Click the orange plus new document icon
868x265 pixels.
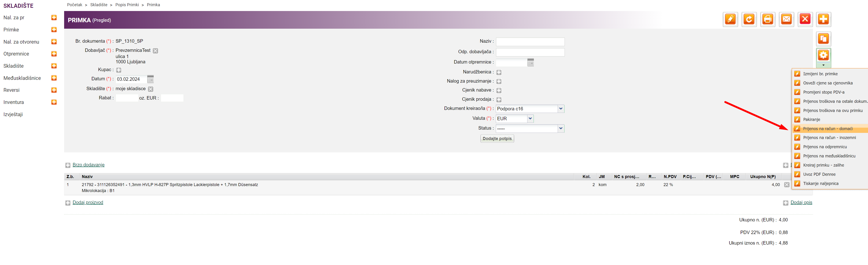[823, 19]
